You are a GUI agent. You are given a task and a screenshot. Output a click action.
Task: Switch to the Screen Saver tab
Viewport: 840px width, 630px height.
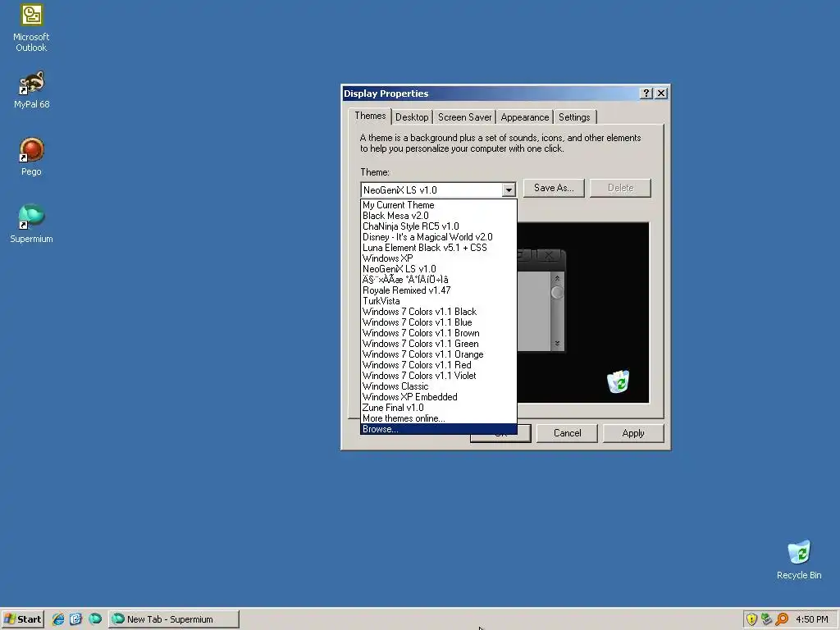click(x=464, y=117)
